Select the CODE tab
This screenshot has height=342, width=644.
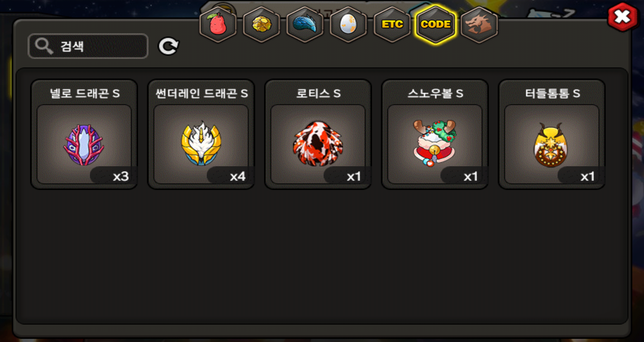coord(436,24)
